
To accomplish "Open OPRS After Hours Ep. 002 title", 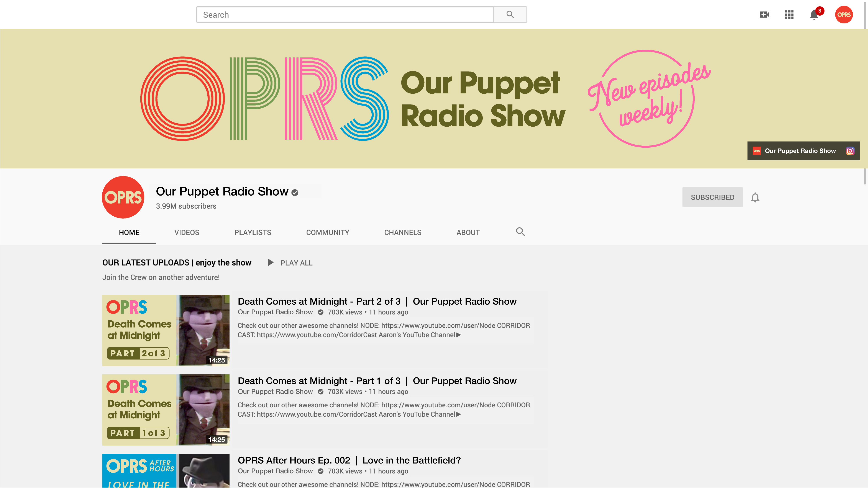I will (349, 460).
